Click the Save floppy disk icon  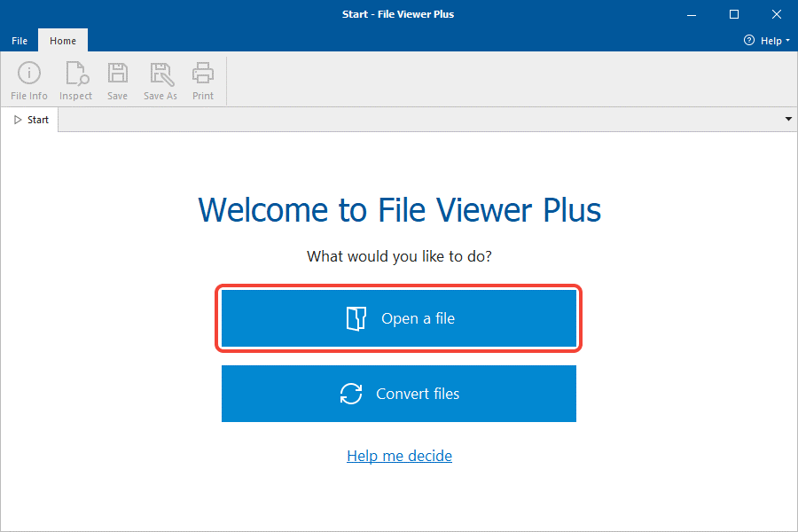[118, 74]
